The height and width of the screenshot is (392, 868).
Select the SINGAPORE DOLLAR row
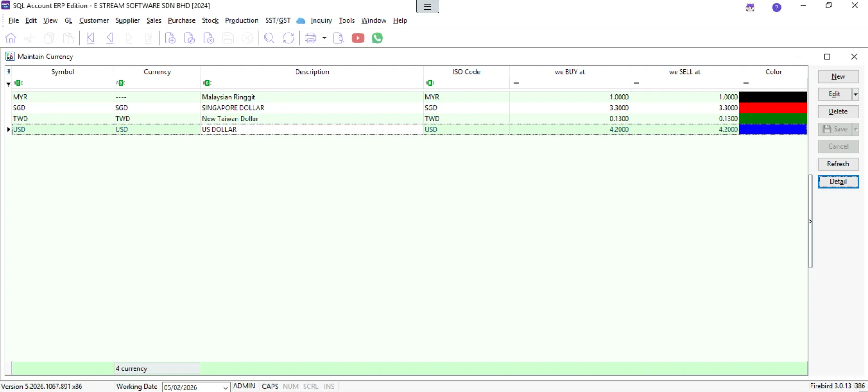410,108
